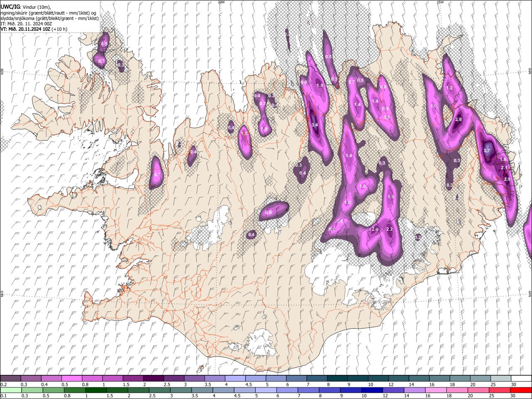Pick the top-row legend swatch between 14 and 16
The image size is (532, 399).
[x=419, y=379]
